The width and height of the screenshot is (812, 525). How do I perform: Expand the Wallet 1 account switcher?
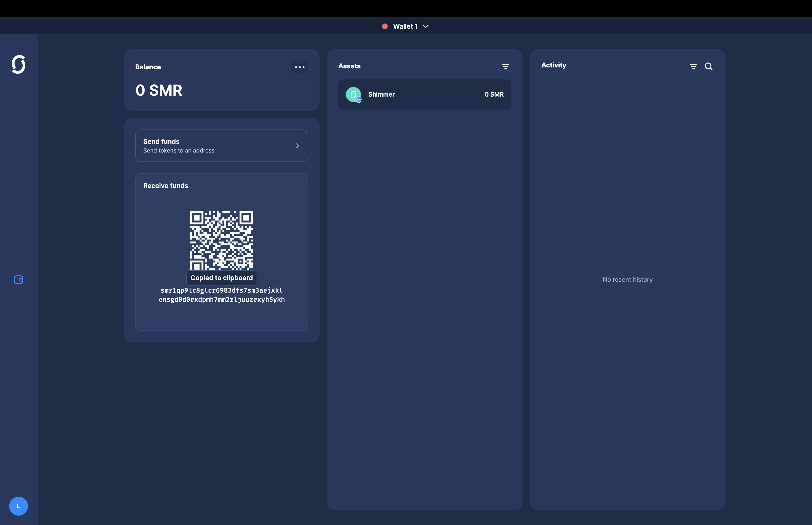coord(406,26)
